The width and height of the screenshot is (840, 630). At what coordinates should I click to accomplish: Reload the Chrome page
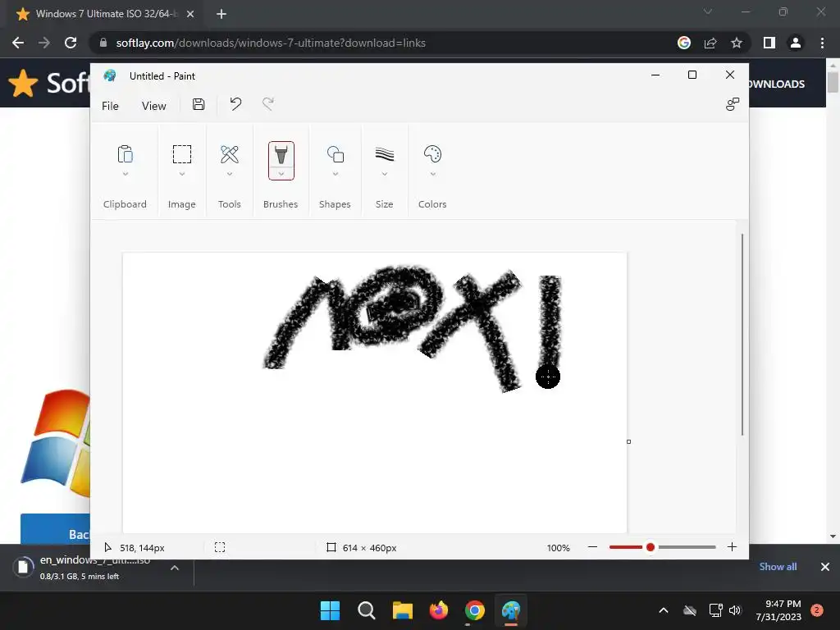click(x=71, y=43)
